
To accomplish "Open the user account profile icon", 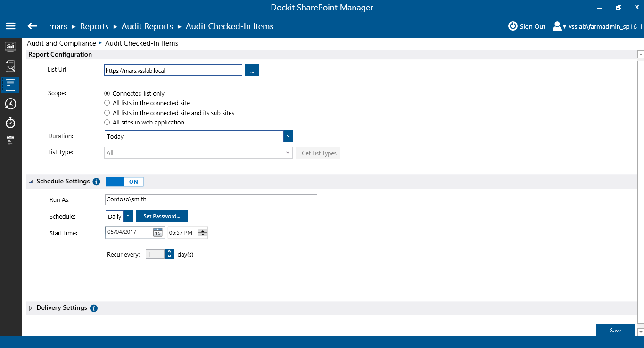I will pyautogui.click(x=557, y=26).
